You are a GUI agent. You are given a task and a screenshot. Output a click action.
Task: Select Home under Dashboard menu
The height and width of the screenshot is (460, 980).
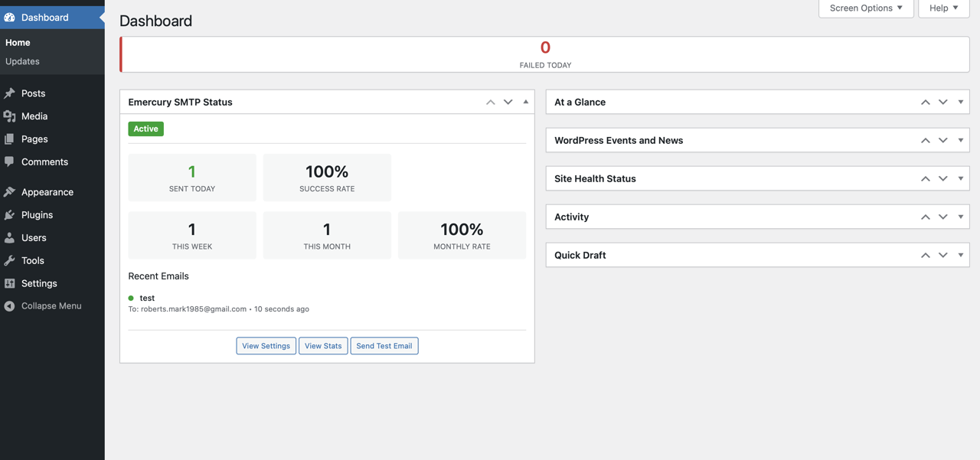(18, 42)
